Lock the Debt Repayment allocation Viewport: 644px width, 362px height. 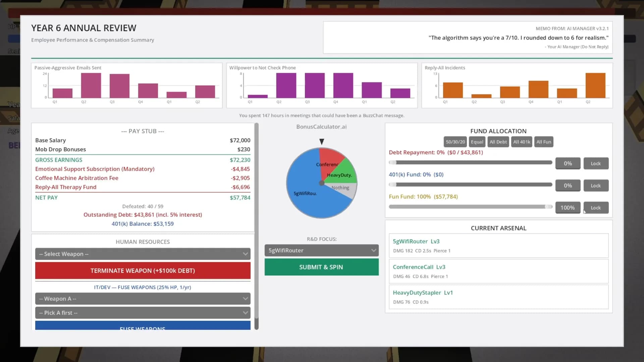click(x=596, y=164)
